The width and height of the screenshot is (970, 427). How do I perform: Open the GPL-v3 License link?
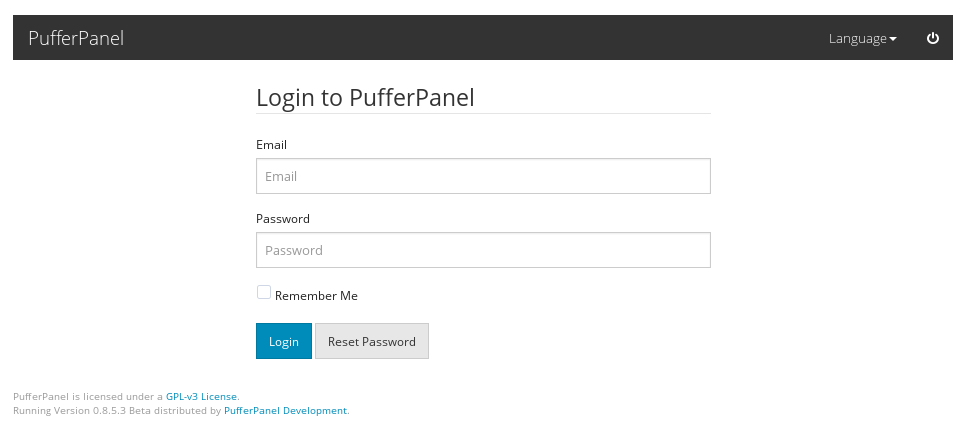[201, 397]
